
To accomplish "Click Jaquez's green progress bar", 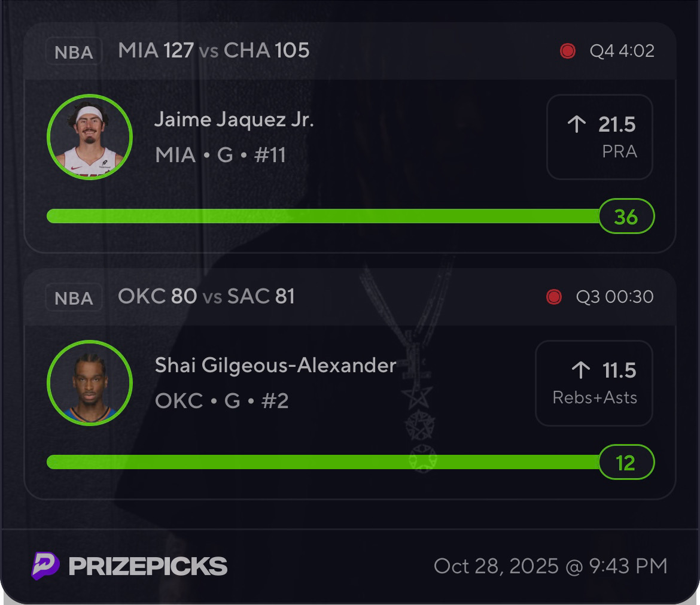I will 323,216.
